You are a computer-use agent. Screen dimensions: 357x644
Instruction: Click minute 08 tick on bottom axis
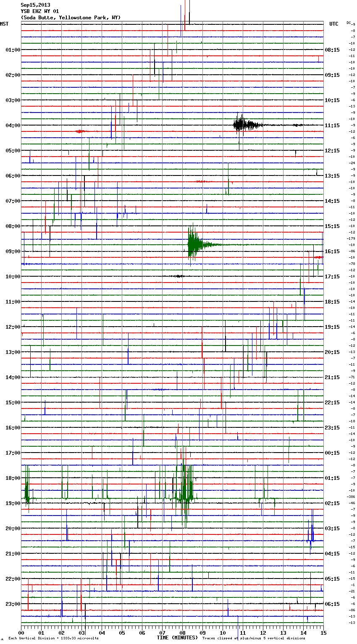(x=182, y=633)
